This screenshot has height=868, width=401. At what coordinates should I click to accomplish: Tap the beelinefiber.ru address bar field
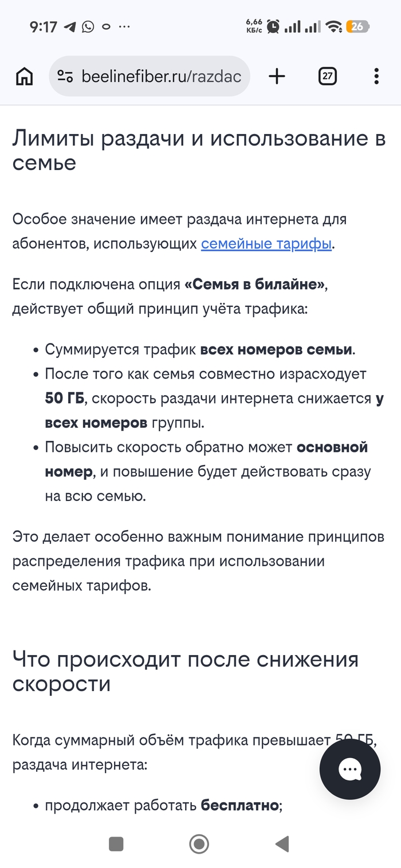point(150,76)
